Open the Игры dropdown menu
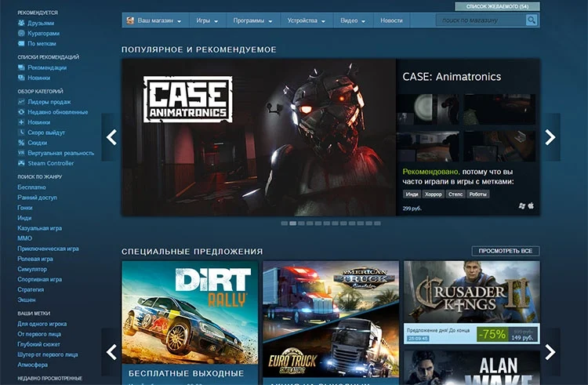The height and width of the screenshot is (385, 588). (208, 20)
